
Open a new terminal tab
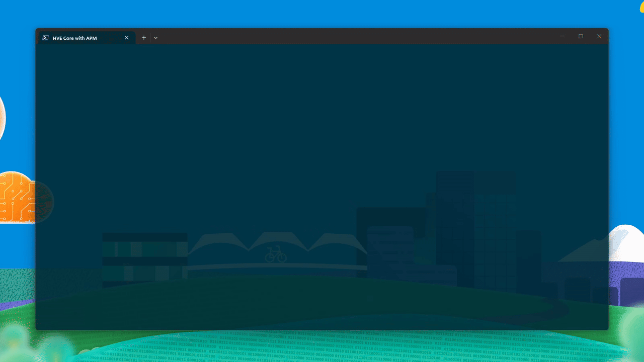pos(144,38)
